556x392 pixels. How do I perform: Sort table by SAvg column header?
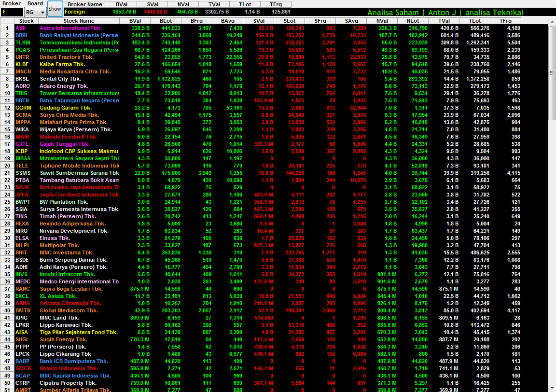pyautogui.click(x=351, y=21)
